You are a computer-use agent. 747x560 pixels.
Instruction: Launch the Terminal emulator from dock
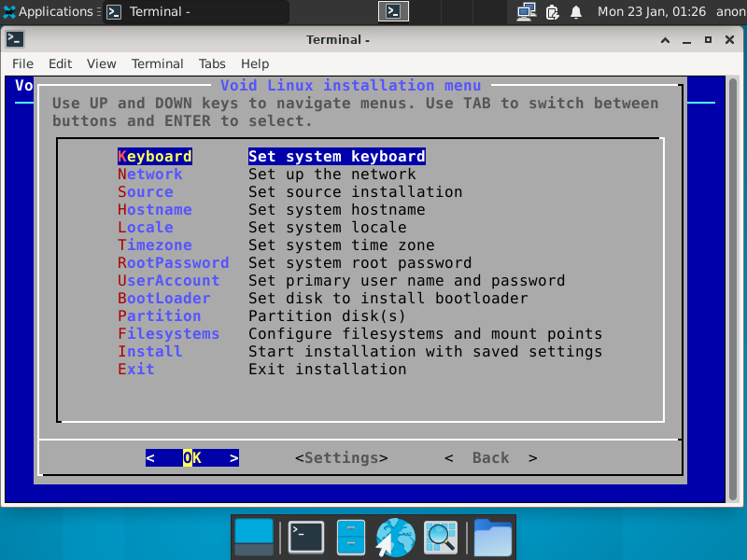(x=306, y=538)
